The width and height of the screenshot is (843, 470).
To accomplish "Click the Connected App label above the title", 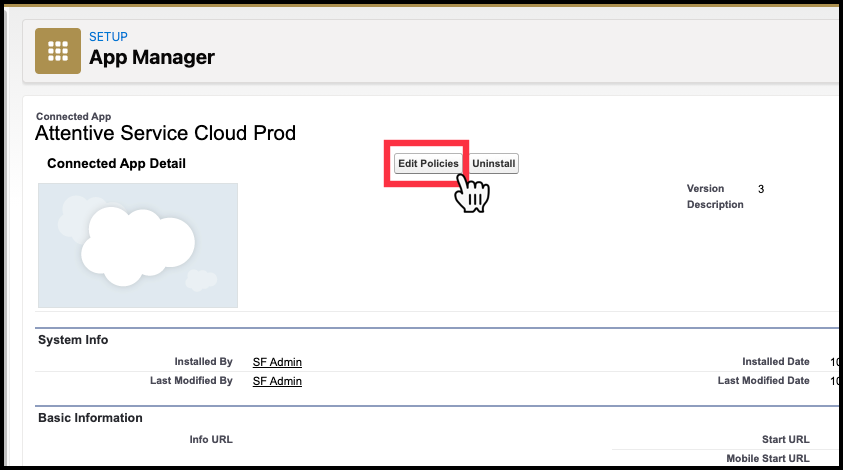I will click(x=74, y=116).
